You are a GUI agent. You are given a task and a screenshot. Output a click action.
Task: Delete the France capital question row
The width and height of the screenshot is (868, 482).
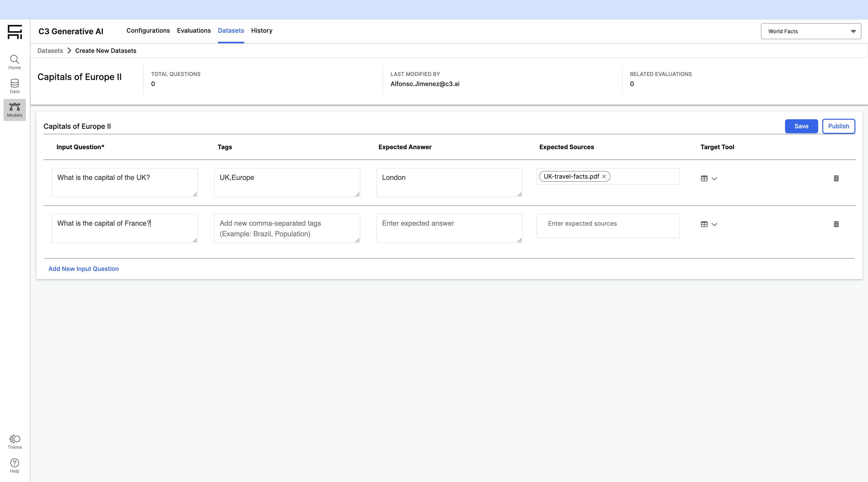click(x=836, y=224)
